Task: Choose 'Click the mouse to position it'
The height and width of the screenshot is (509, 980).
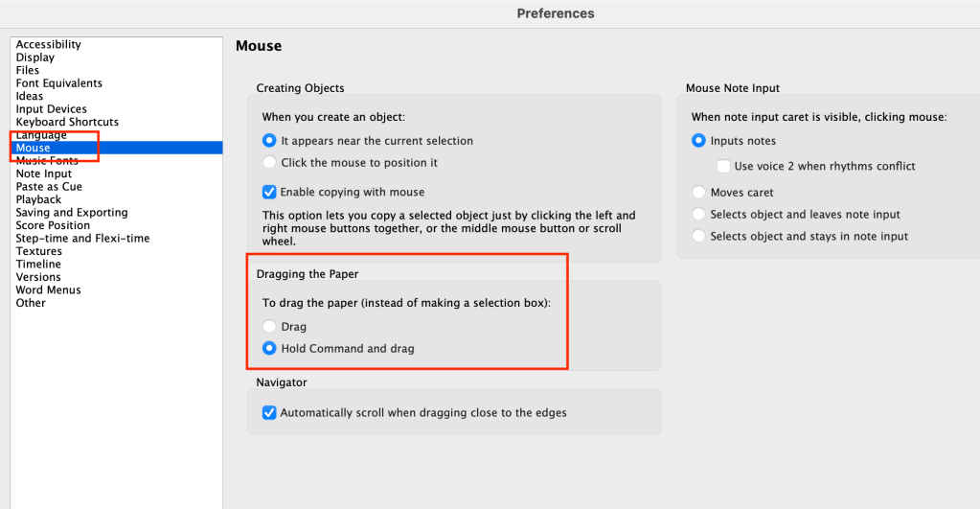Action: coord(270,163)
